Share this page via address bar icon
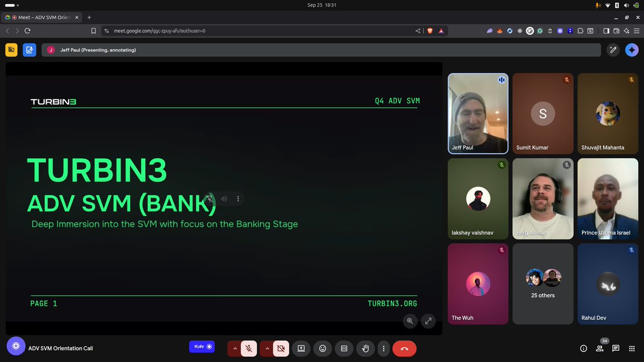This screenshot has width=644, height=362. click(418, 31)
